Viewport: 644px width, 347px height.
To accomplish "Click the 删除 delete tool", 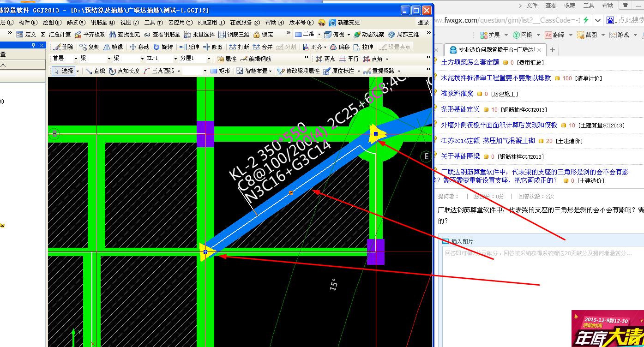I will click(x=63, y=47).
